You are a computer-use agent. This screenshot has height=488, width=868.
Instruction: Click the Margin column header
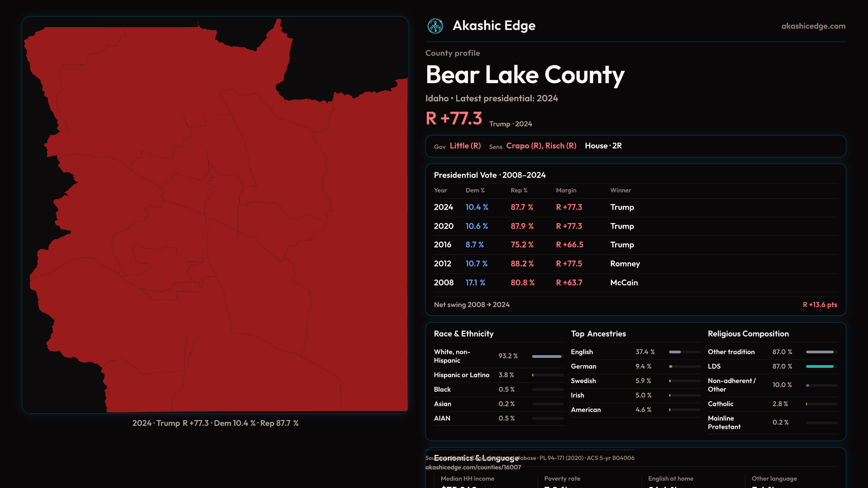(x=566, y=190)
